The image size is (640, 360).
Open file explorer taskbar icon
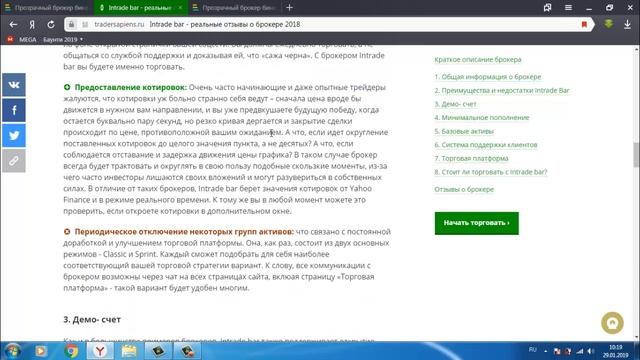(129, 351)
